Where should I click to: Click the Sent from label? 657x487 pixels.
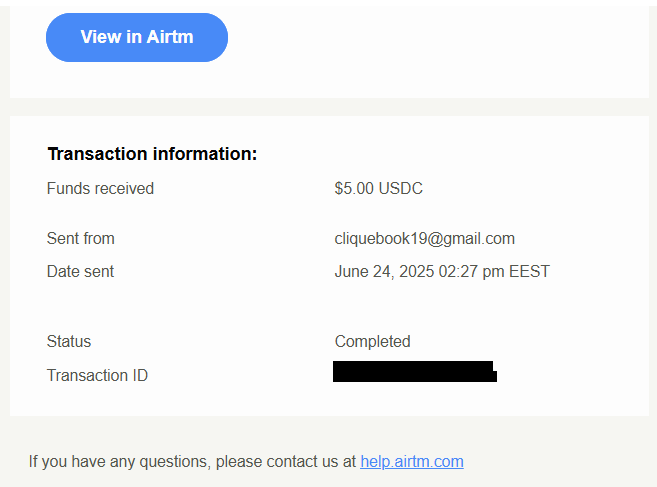(x=80, y=238)
